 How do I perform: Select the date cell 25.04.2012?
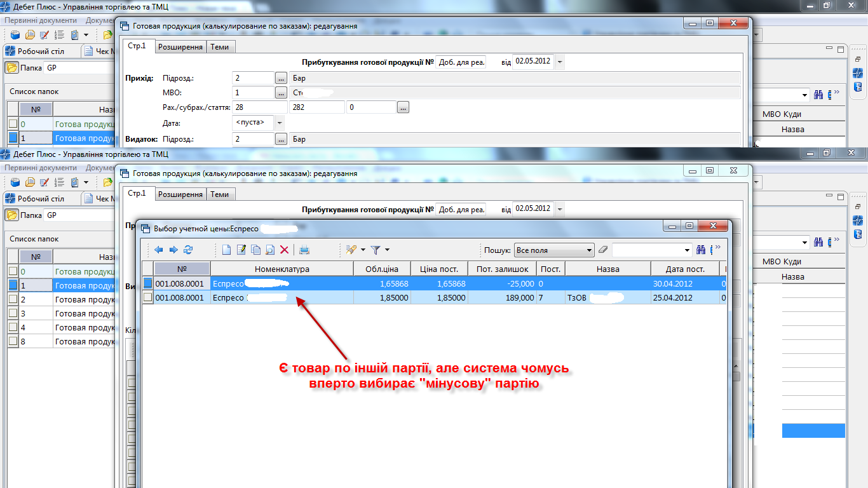(x=685, y=297)
